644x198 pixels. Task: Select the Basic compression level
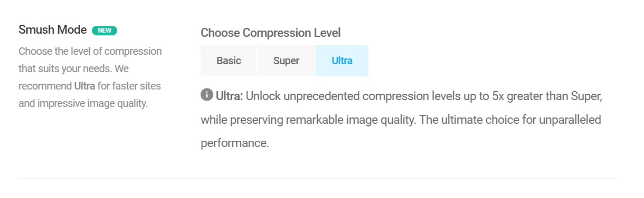pyautogui.click(x=229, y=61)
